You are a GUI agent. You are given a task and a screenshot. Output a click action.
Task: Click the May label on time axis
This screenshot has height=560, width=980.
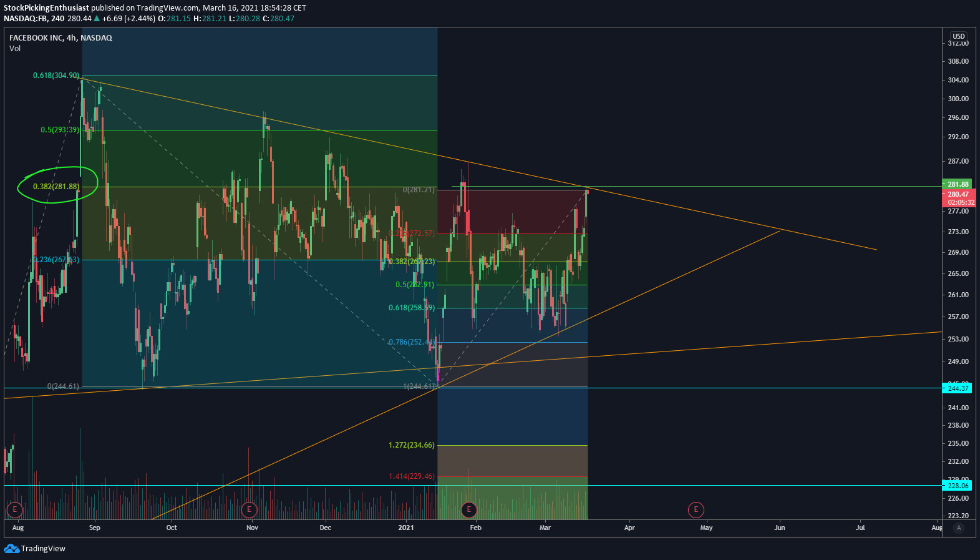tap(706, 528)
